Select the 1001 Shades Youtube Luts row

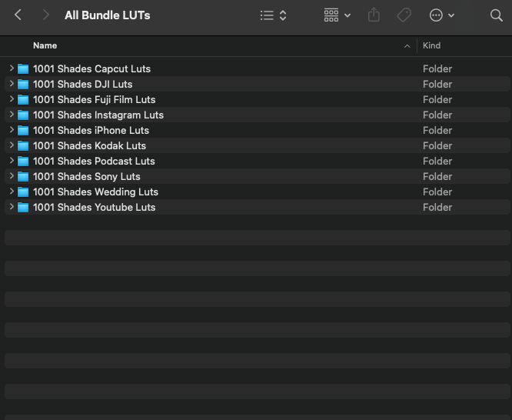(94, 207)
